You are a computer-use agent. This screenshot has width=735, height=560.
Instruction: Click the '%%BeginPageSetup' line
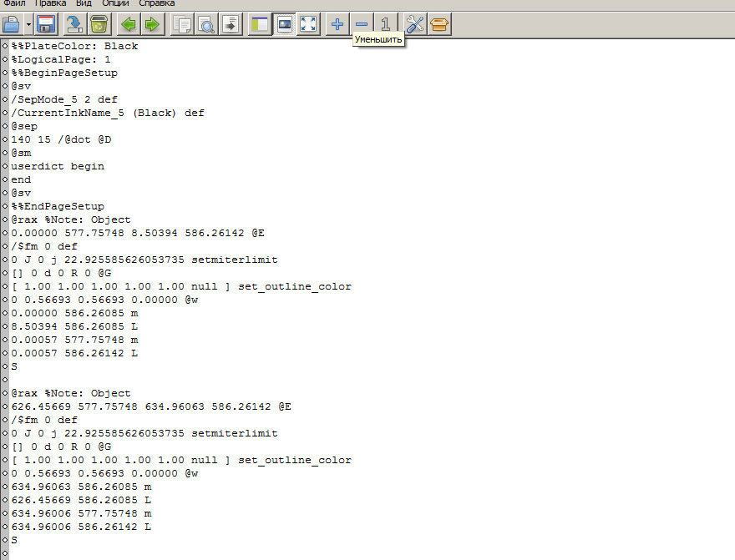[64, 73]
